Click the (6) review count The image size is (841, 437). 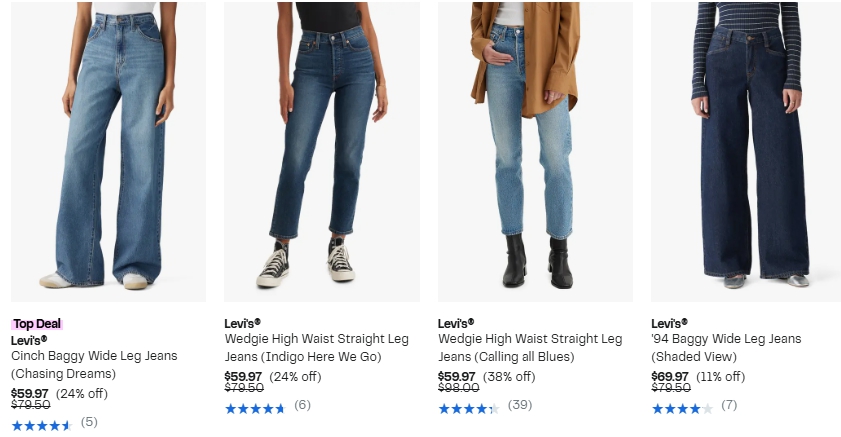point(303,404)
